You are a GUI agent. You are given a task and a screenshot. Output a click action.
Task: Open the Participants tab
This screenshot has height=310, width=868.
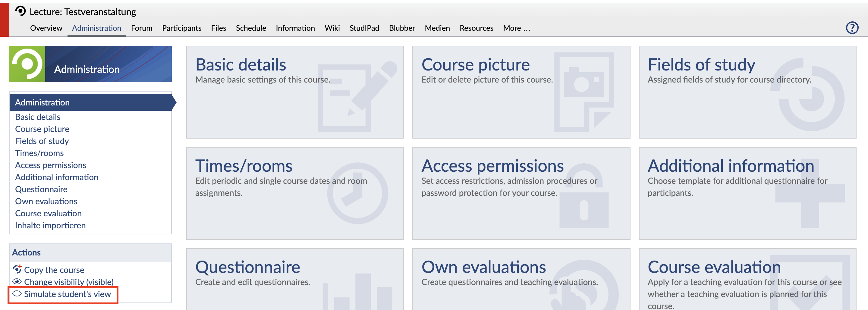182,28
